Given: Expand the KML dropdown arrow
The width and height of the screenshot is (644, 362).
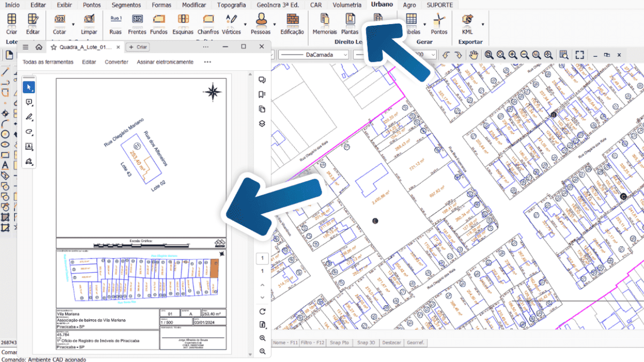Looking at the screenshot, I should pos(482,24).
